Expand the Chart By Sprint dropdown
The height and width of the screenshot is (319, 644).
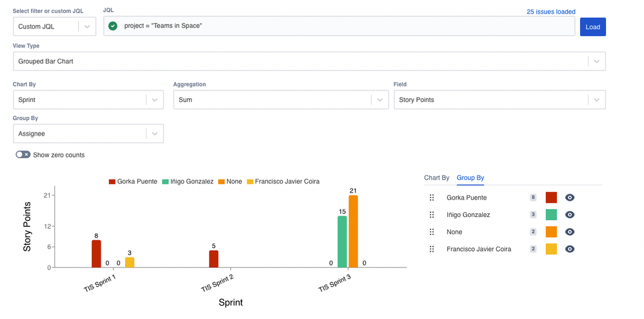tap(88, 99)
